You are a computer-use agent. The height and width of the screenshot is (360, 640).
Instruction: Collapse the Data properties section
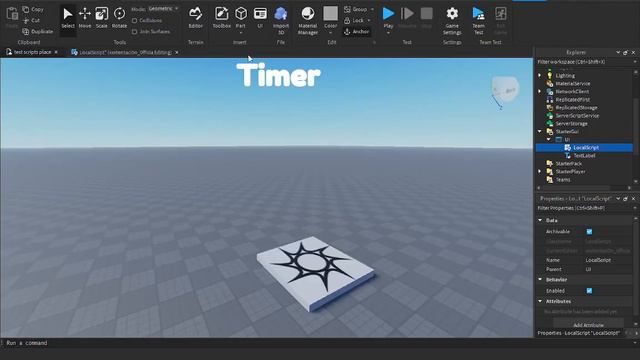point(540,220)
